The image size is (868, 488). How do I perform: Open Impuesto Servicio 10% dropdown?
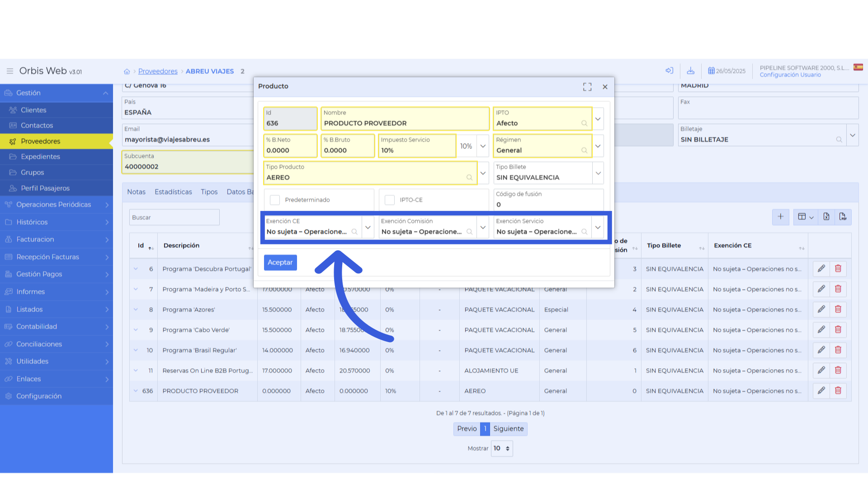click(483, 146)
